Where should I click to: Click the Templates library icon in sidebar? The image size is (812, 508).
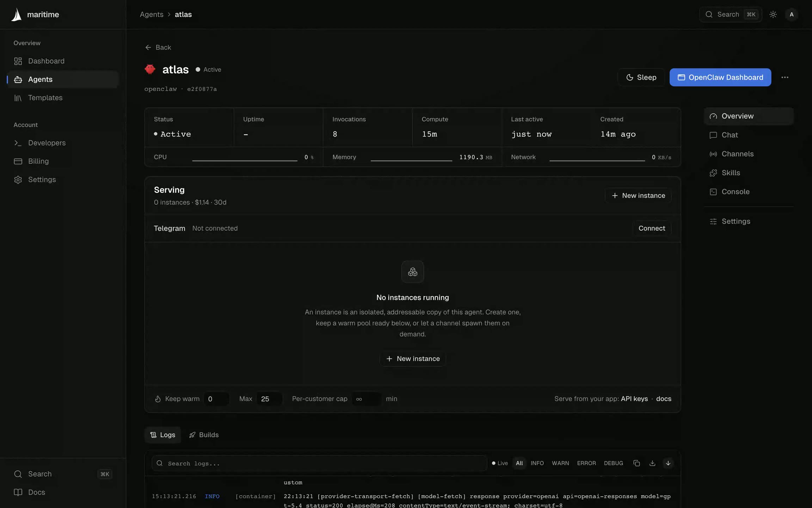click(x=18, y=98)
